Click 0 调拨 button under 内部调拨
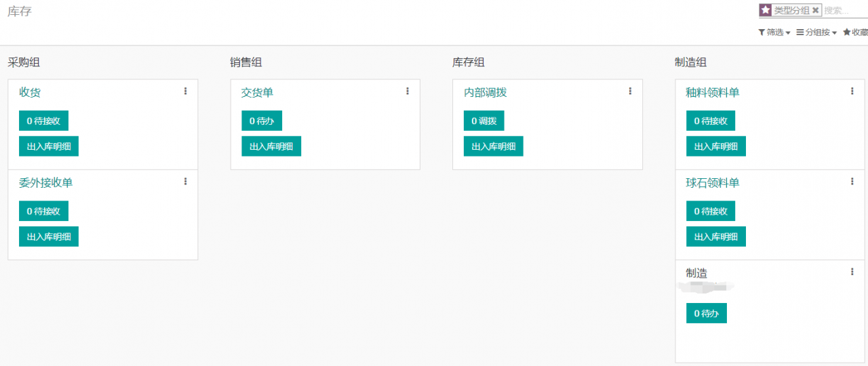Viewport: 868px width, 366px height. 484,121
